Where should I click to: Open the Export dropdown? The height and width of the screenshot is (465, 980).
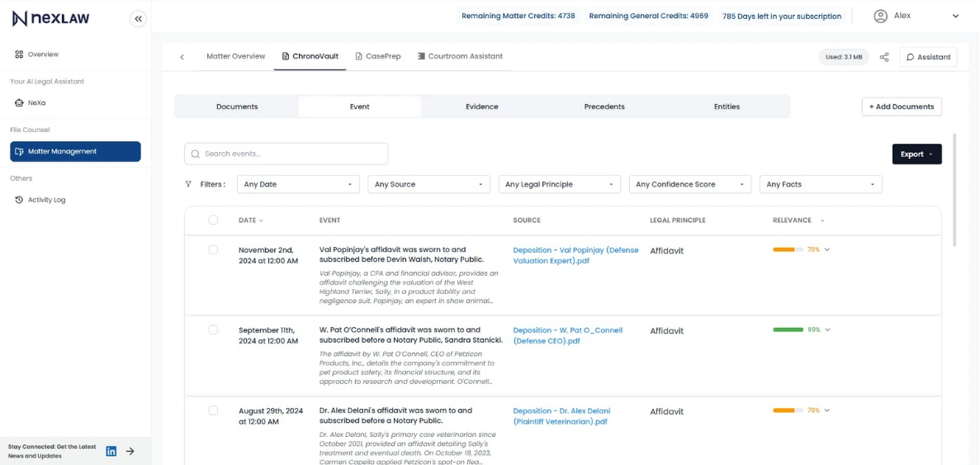click(917, 154)
